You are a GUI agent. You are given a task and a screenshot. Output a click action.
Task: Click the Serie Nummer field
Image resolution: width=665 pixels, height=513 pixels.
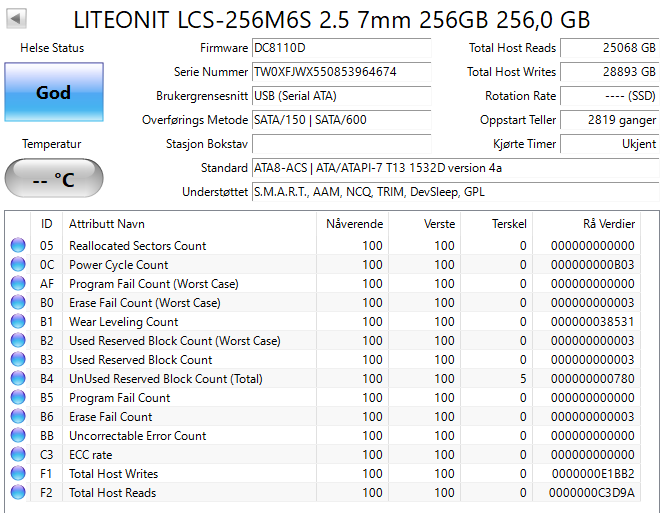coord(341,72)
